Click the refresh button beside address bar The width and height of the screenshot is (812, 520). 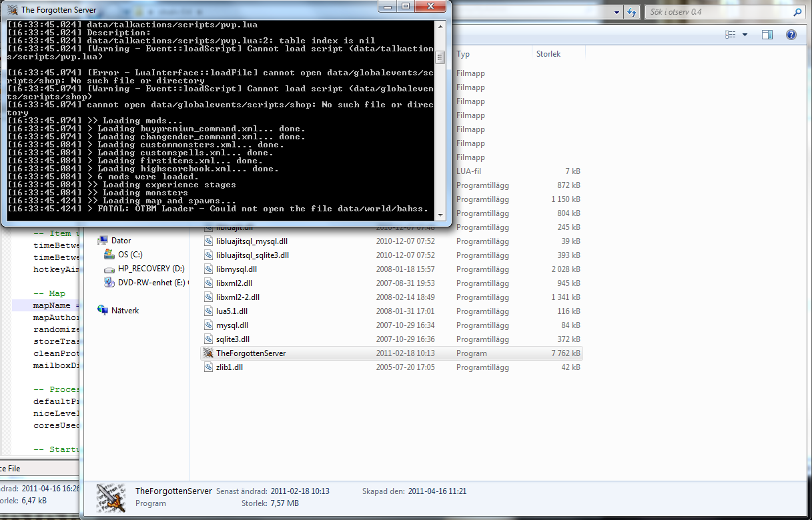(x=633, y=12)
